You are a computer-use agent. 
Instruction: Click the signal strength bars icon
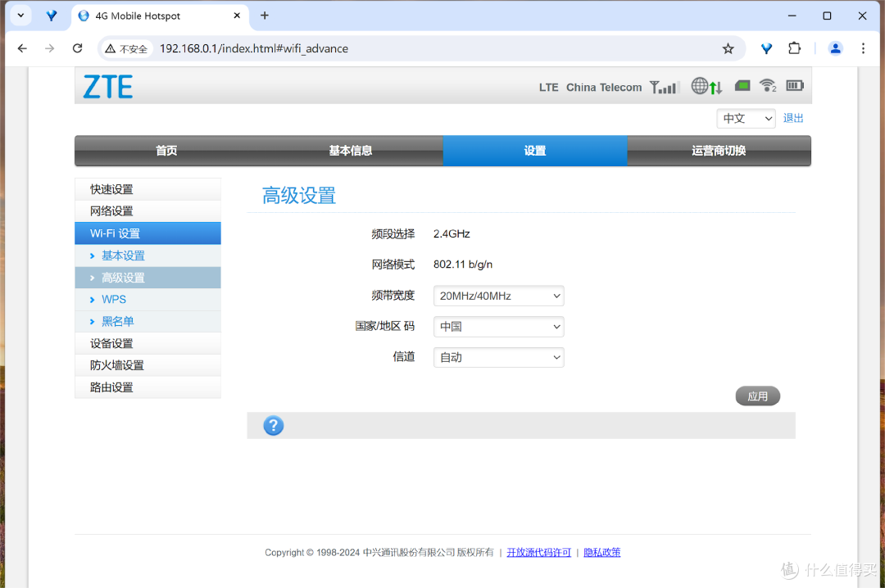[x=664, y=87]
